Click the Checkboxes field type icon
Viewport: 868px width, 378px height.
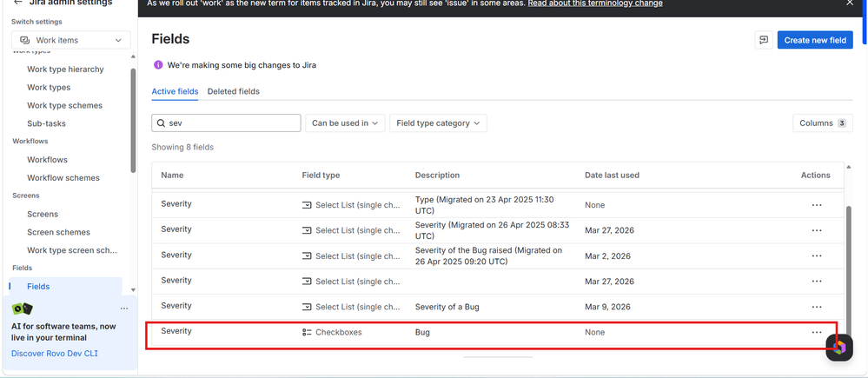point(307,332)
